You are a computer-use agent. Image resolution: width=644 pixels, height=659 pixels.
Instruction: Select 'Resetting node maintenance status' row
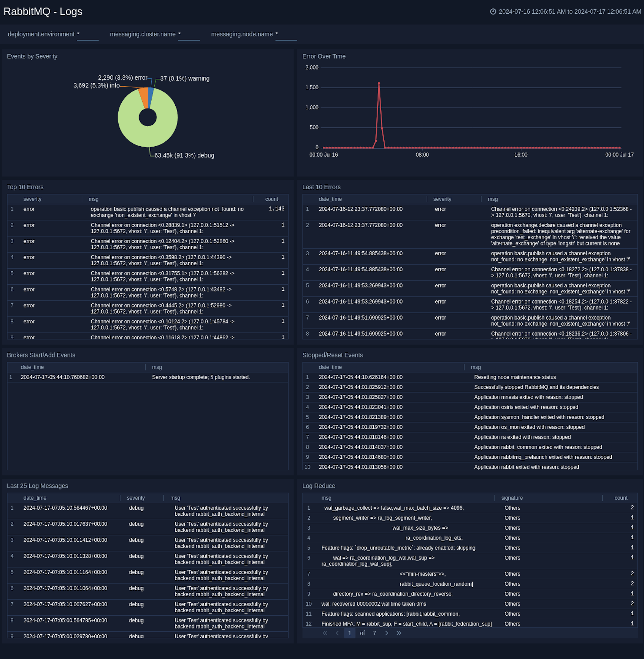(470, 377)
